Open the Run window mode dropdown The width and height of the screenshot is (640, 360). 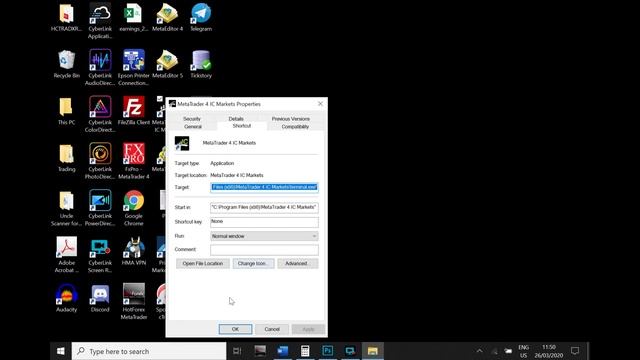point(264,236)
